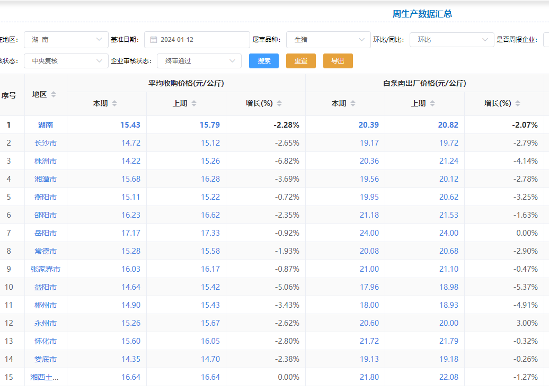
Task: Open the 是否周报企业 dropdown
Action: coord(546,40)
